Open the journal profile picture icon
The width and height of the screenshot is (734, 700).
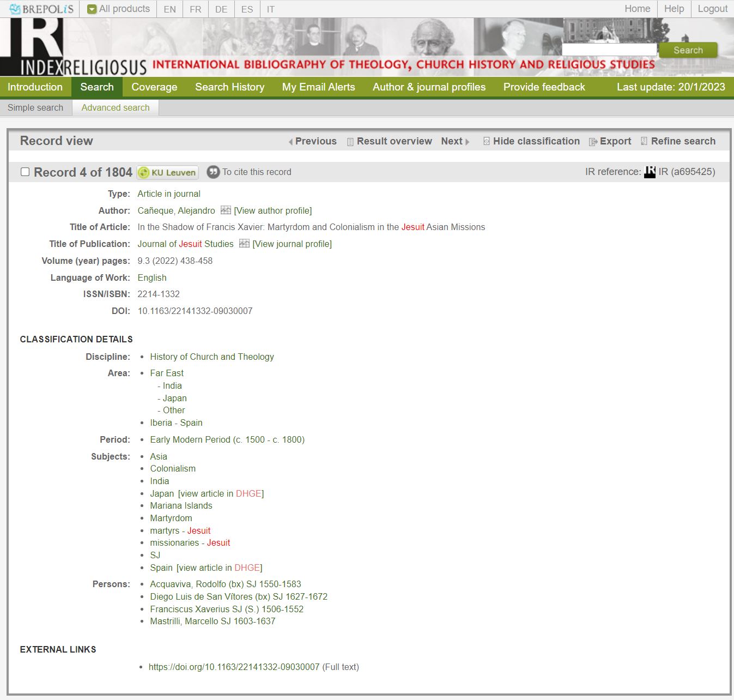pos(243,244)
